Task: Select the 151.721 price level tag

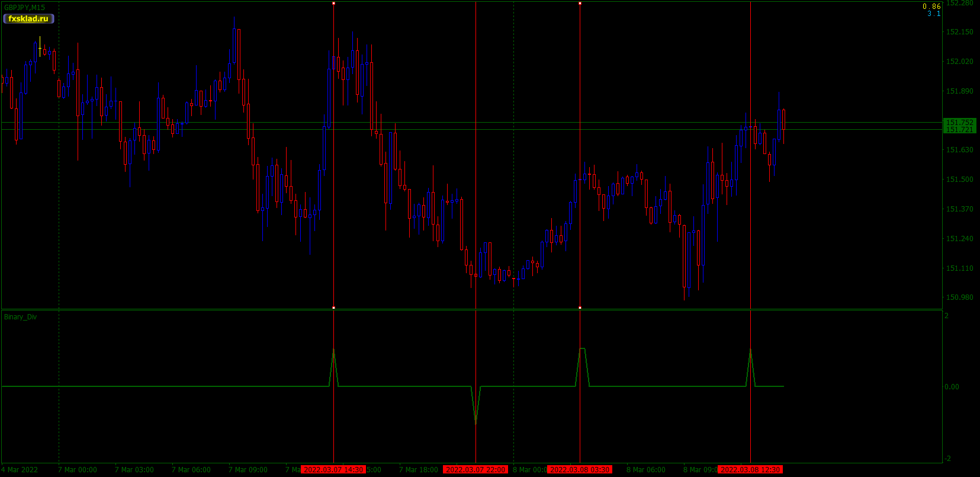Action: (x=959, y=129)
